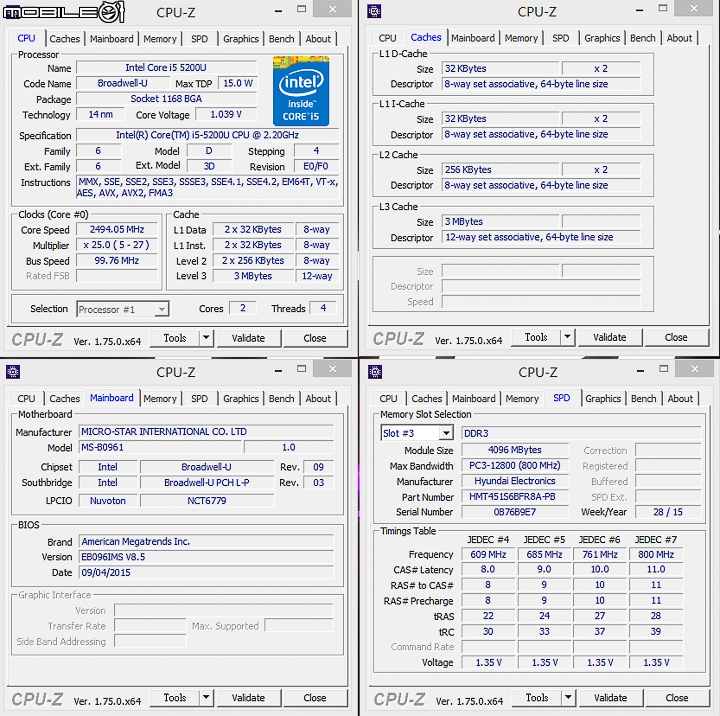Image resolution: width=720 pixels, height=716 pixels.
Task: Open SPD tab in Mainboard window
Action: tap(199, 399)
